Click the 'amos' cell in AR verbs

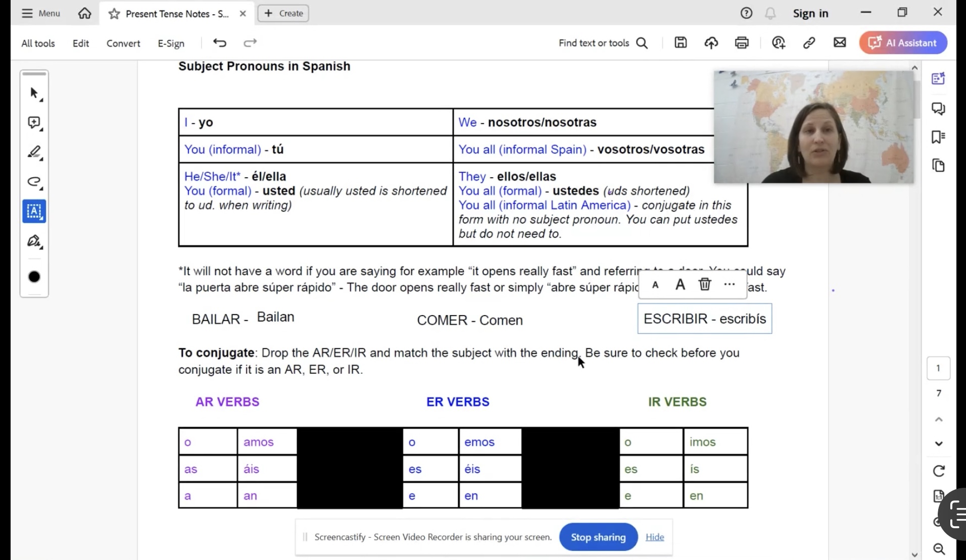click(267, 442)
